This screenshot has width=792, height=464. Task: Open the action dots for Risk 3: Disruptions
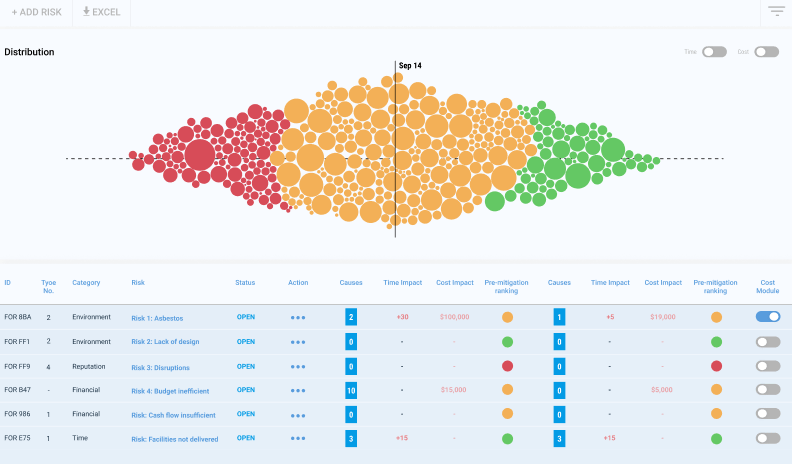[x=298, y=367]
